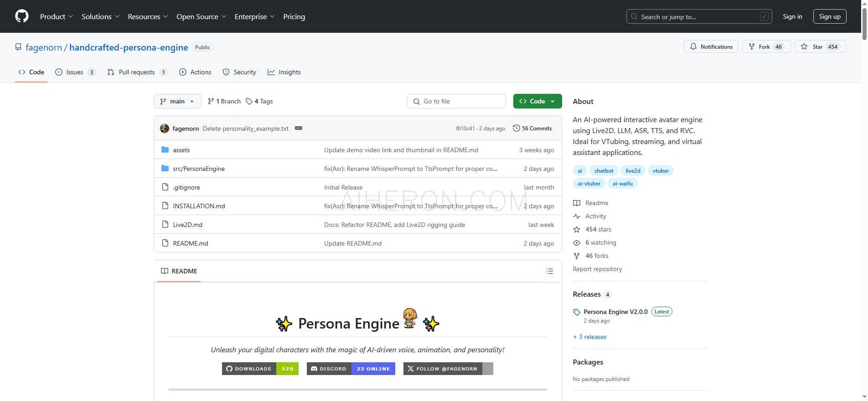Focus the Search or jump to field
Viewport: 868px width, 401px height.
699,16
